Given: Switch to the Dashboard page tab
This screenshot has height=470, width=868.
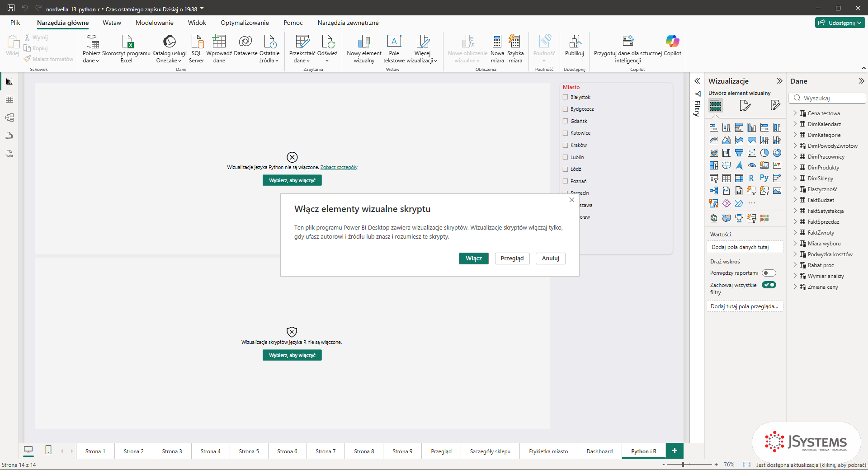Looking at the screenshot, I should 599,451.
